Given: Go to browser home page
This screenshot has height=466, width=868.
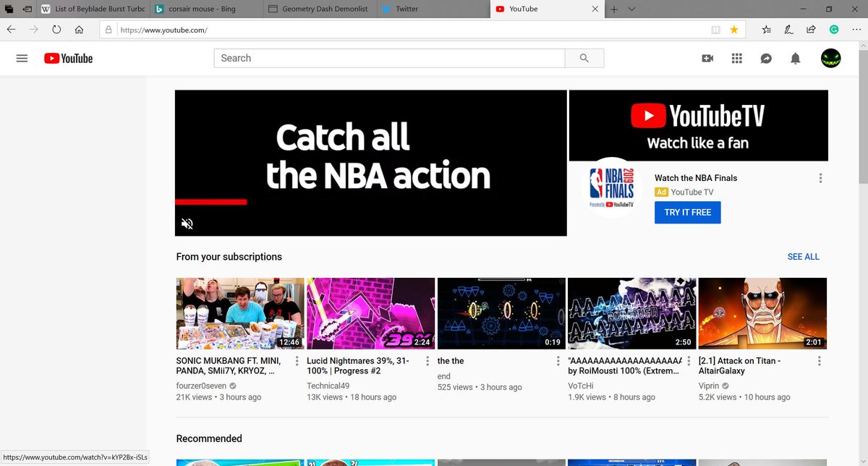Looking at the screenshot, I should click(x=79, y=30).
